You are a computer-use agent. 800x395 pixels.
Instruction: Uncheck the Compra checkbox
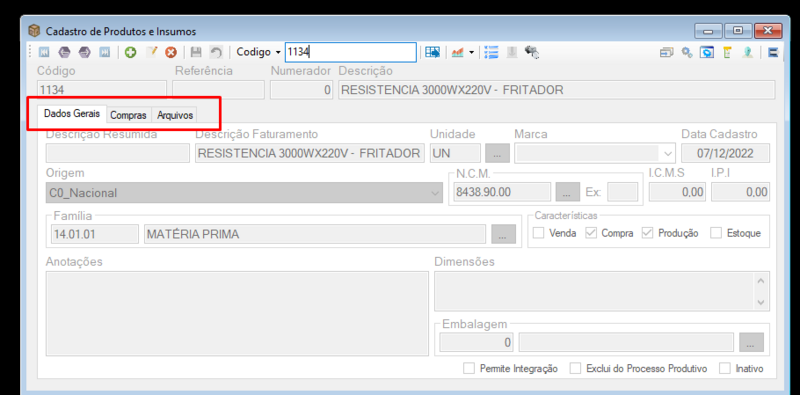coord(591,233)
